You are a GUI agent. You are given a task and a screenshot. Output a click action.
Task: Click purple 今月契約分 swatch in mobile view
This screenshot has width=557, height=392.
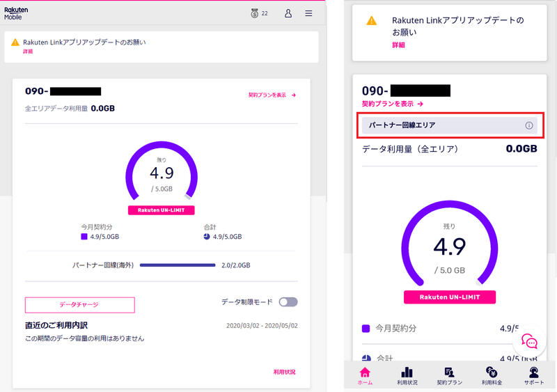click(366, 329)
